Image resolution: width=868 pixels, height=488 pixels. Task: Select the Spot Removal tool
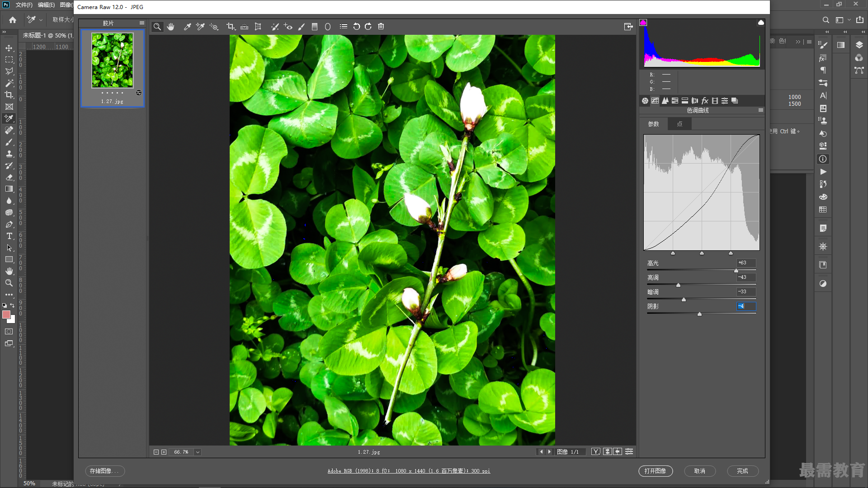click(274, 27)
